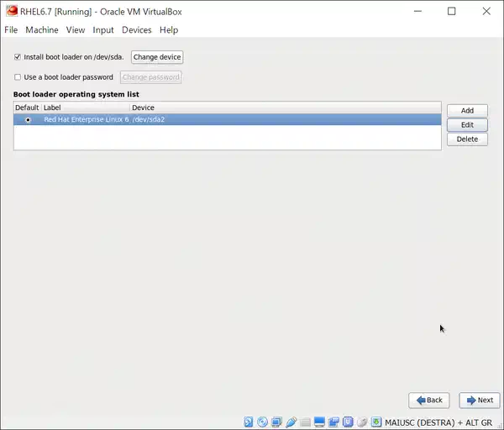Open the Machine menu
This screenshot has width=504, height=430.
point(42,30)
